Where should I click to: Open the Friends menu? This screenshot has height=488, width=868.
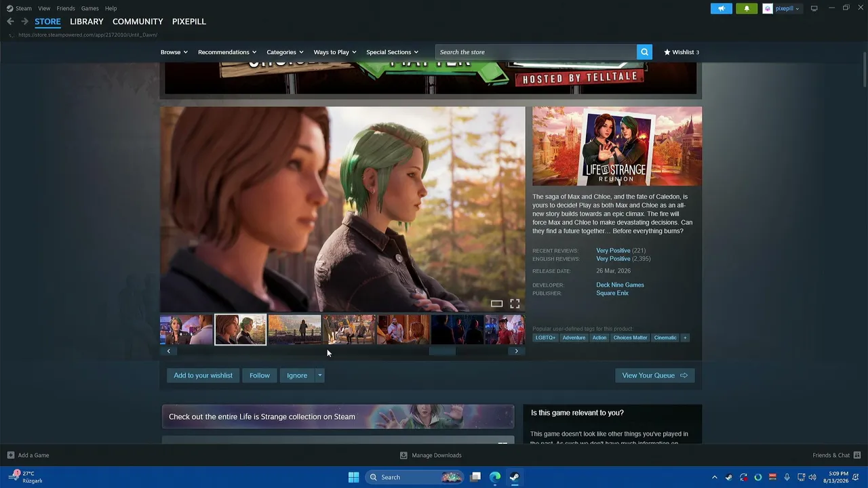point(66,8)
